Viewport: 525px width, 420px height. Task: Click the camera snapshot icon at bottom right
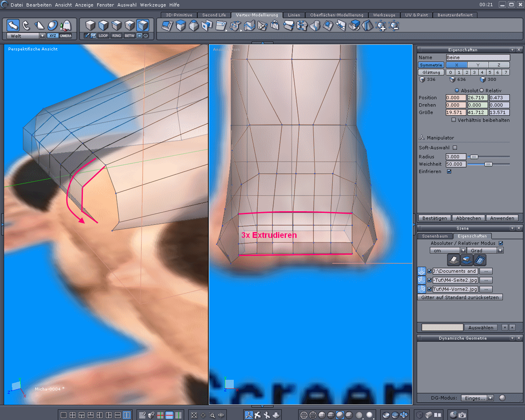click(462, 415)
